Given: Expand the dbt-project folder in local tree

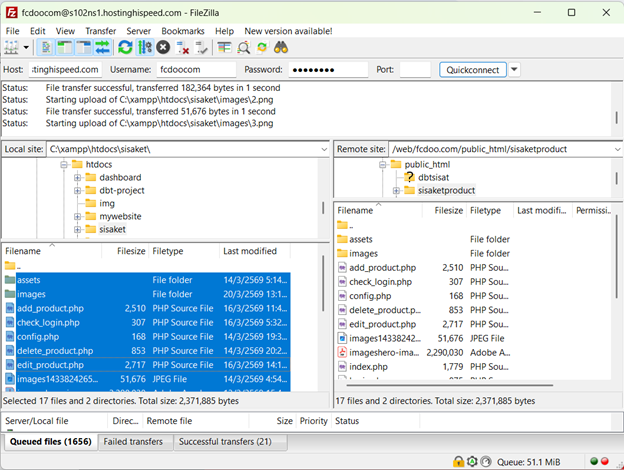Looking at the screenshot, I should pos(78,190).
